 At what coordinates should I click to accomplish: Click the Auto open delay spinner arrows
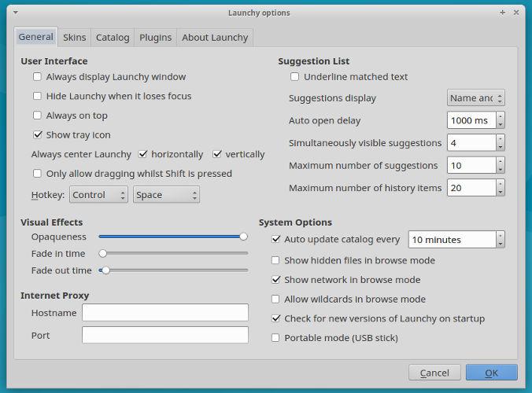(x=500, y=120)
